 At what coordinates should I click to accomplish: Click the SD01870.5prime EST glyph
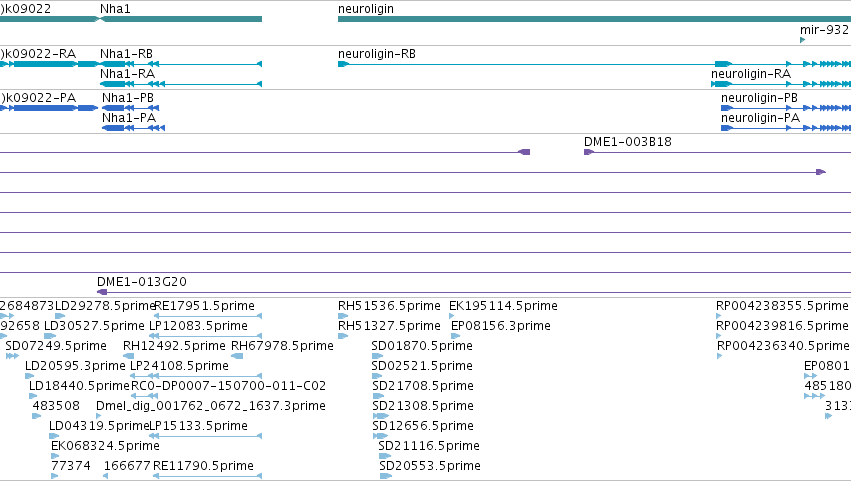click(x=377, y=356)
